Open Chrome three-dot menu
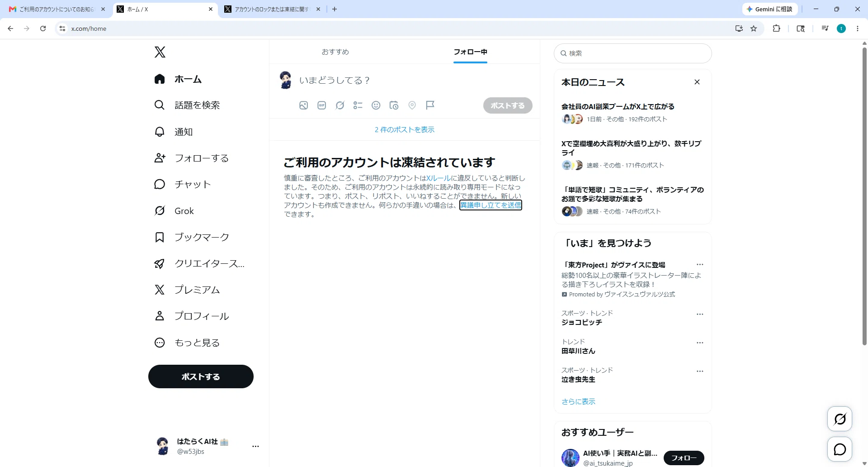The height and width of the screenshot is (467, 868). (858, 29)
